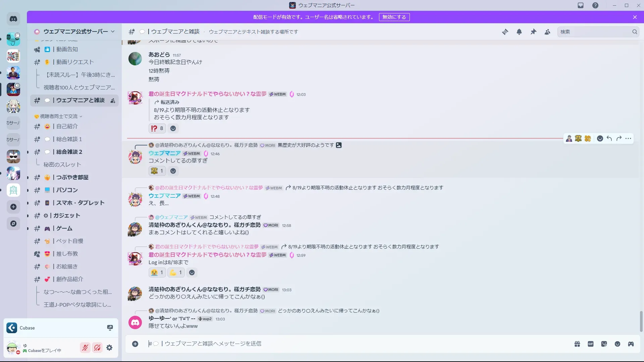Open pinned messages with pin icon
The height and width of the screenshot is (362, 644).
click(533, 32)
